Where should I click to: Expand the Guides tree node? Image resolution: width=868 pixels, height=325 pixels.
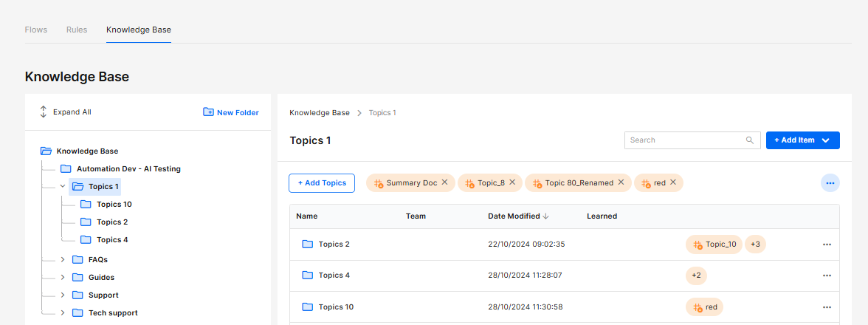click(x=63, y=277)
